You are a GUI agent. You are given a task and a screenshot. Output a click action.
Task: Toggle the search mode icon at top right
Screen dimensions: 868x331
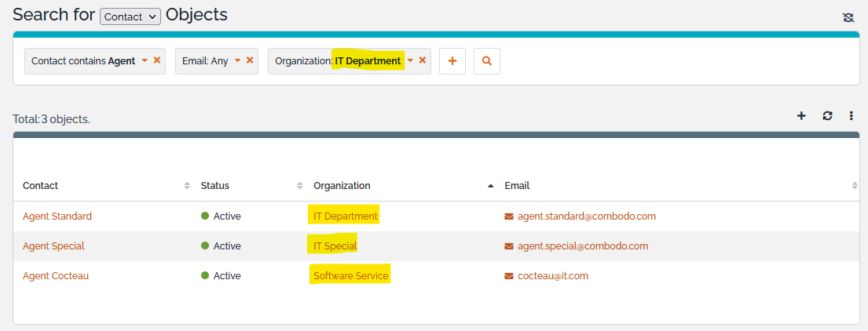848,17
